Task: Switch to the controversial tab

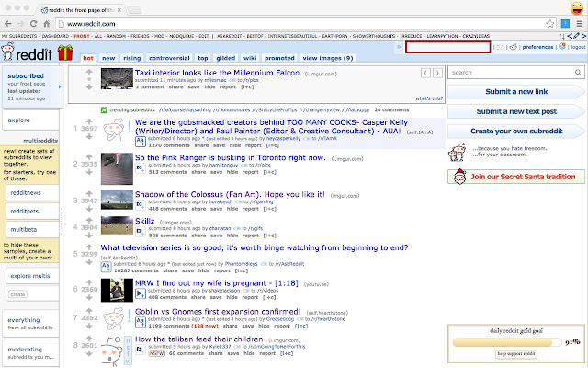Action: point(169,58)
